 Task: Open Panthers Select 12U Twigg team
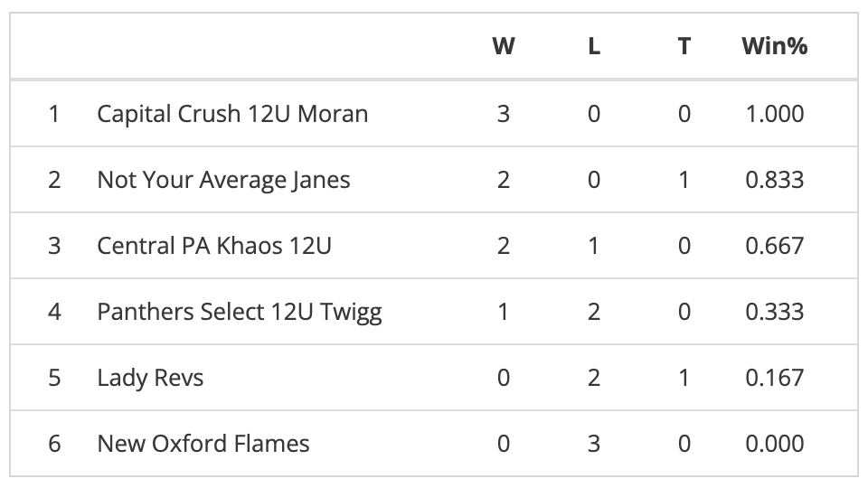240,312
